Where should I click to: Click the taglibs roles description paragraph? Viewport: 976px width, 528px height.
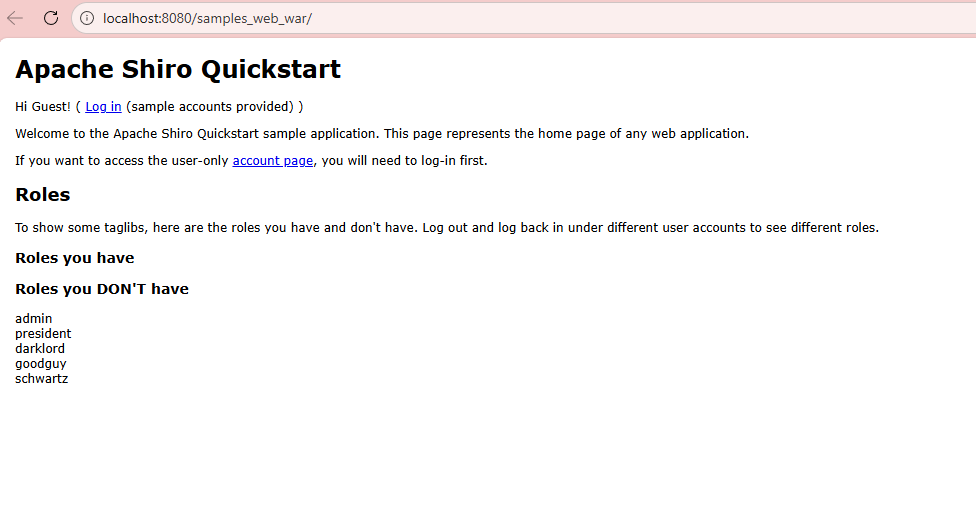(x=446, y=228)
